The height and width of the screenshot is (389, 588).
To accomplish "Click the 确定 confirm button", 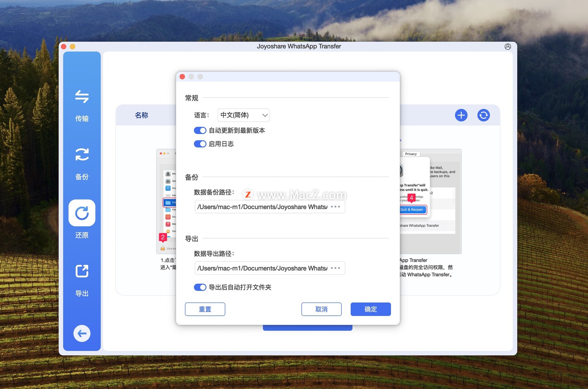I will pos(371,309).
